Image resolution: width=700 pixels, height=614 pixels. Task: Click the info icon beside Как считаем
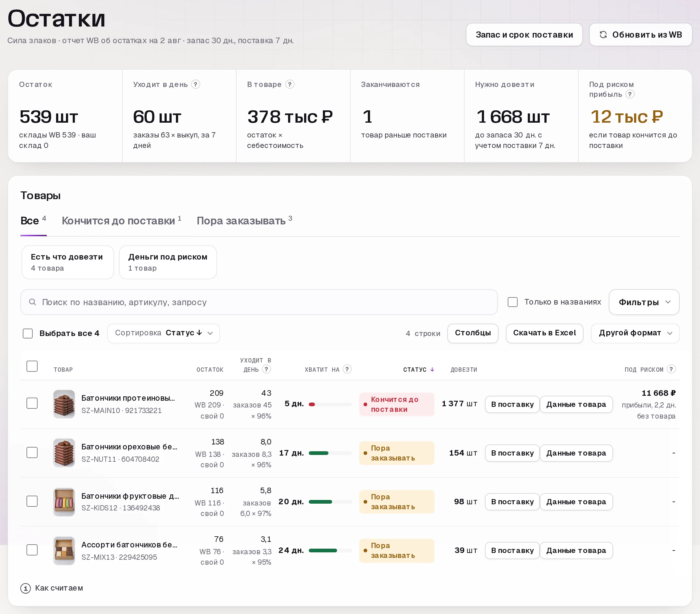(x=26, y=588)
